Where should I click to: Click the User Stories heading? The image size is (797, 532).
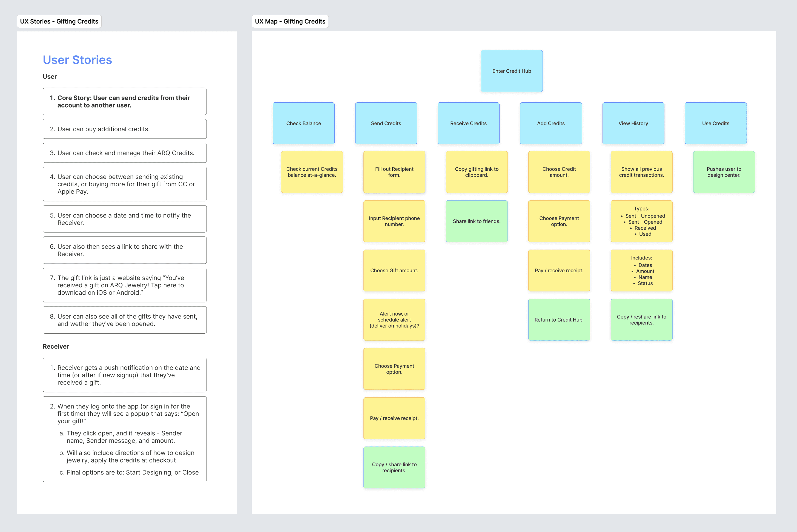(x=77, y=60)
